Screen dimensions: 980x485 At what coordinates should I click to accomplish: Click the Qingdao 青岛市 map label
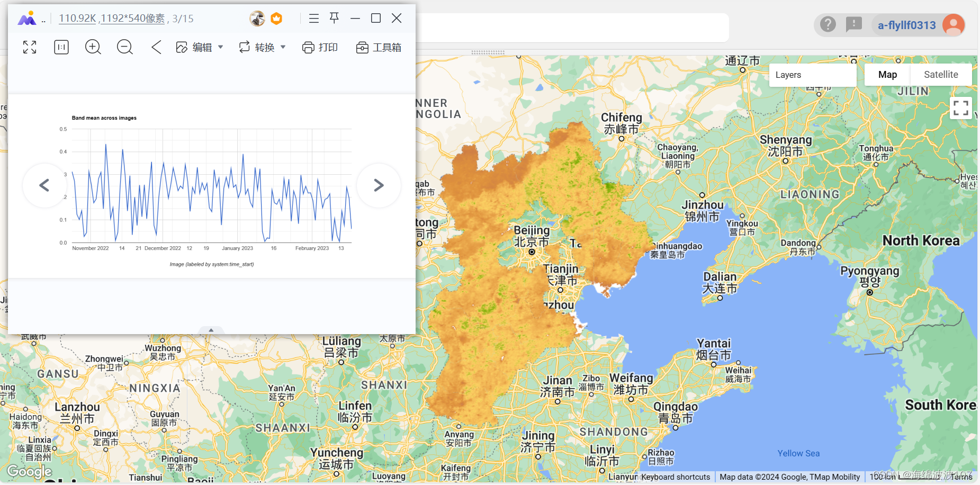(x=676, y=412)
